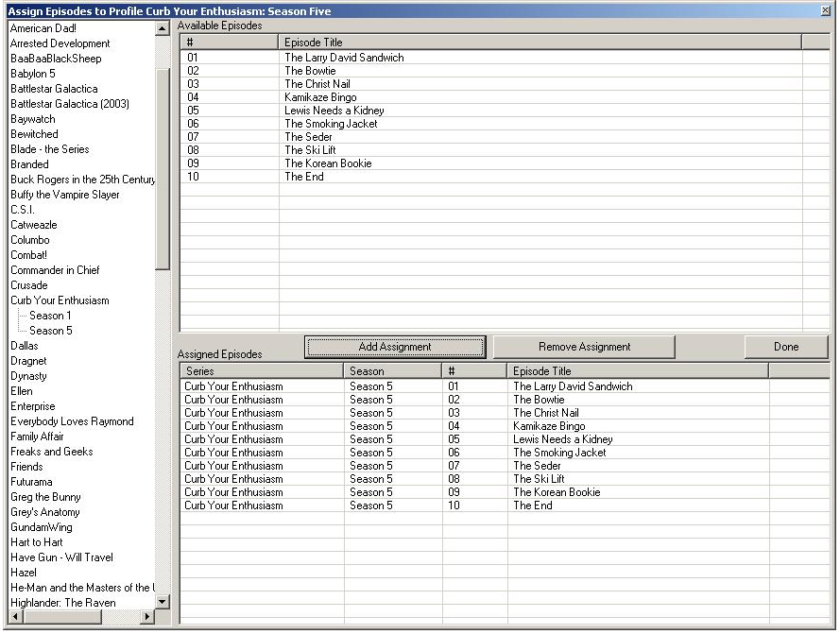The height and width of the screenshot is (634, 840).
Task: Select Arrested Development in the series list
Action: [x=60, y=43]
